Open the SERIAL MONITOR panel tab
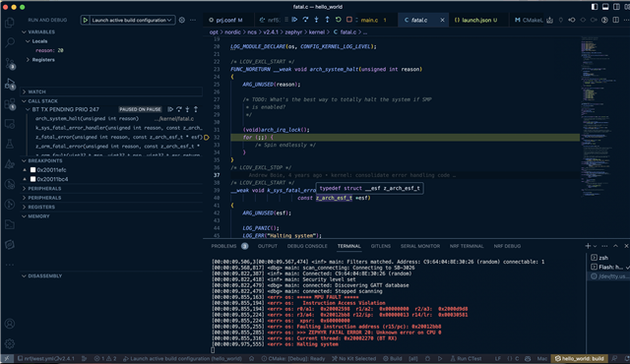The width and height of the screenshot is (630, 364). [x=420, y=246]
